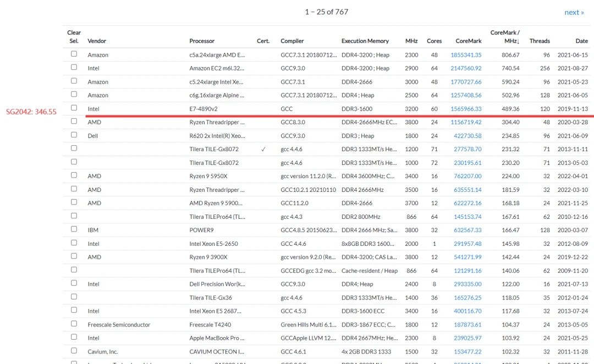
Task: Tick checkbox for Ryzen 9 3900X
Action: pyautogui.click(x=74, y=256)
